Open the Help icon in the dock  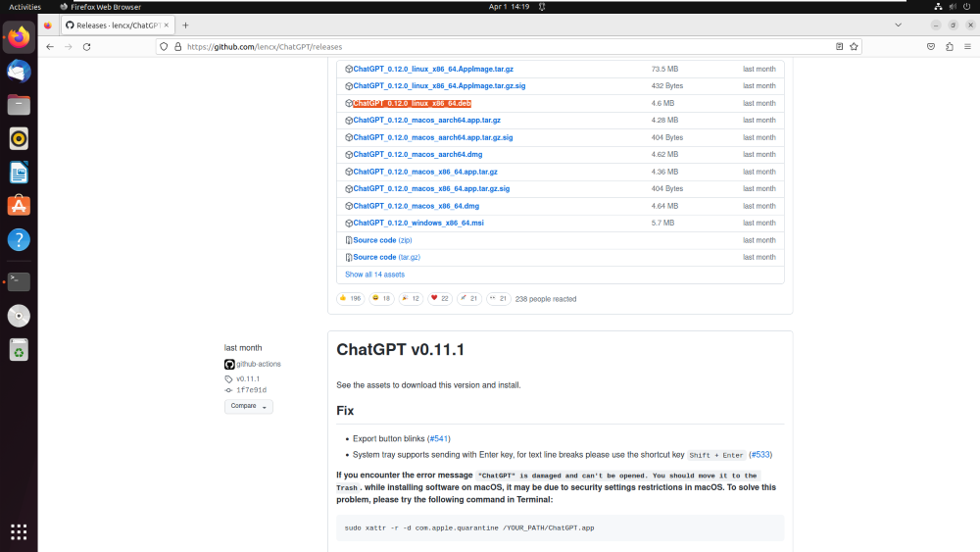click(19, 240)
